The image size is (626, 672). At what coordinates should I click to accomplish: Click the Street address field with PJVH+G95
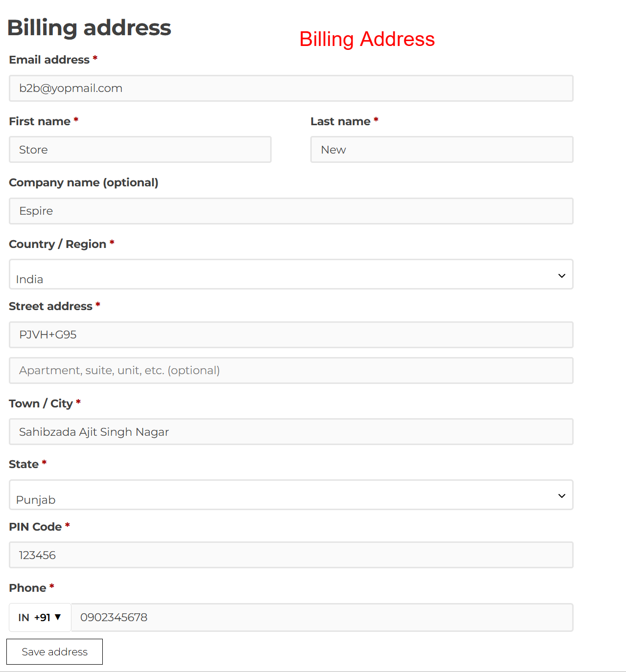[x=291, y=335]
